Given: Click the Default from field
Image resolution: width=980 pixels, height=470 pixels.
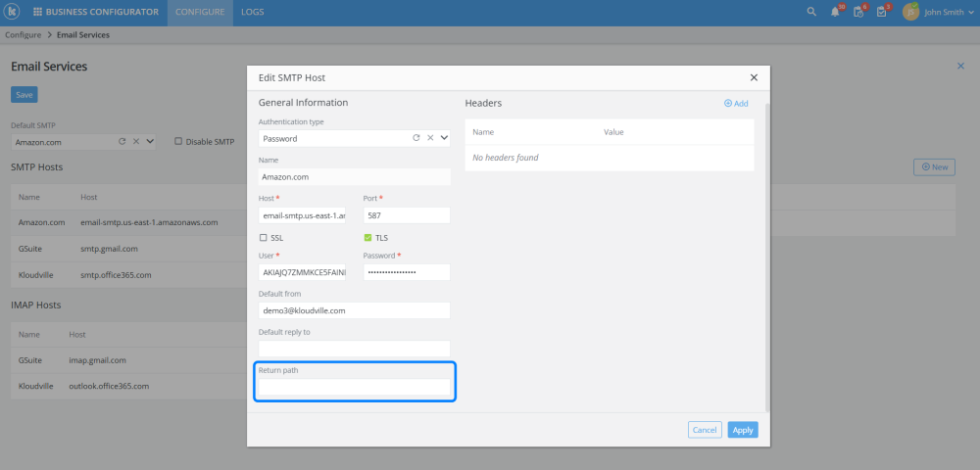Looking at the screenshot, I should click(x=355, y=310).
